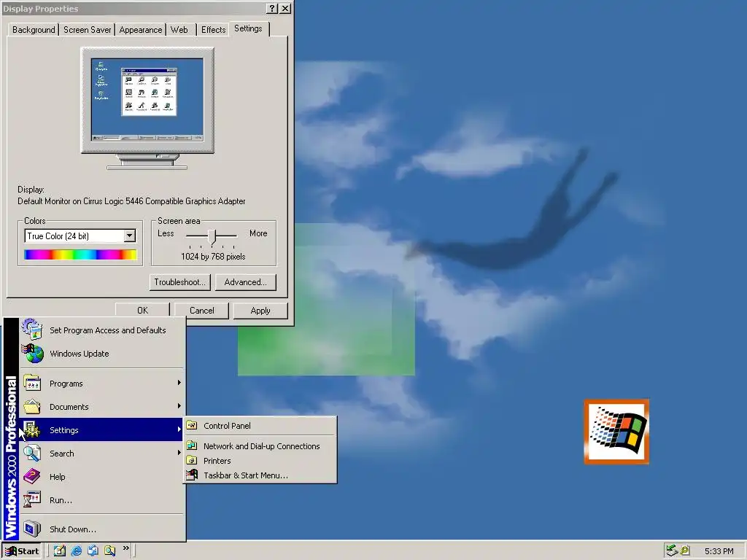Click the 5:33 PM taskbar clock

(719, 551)
